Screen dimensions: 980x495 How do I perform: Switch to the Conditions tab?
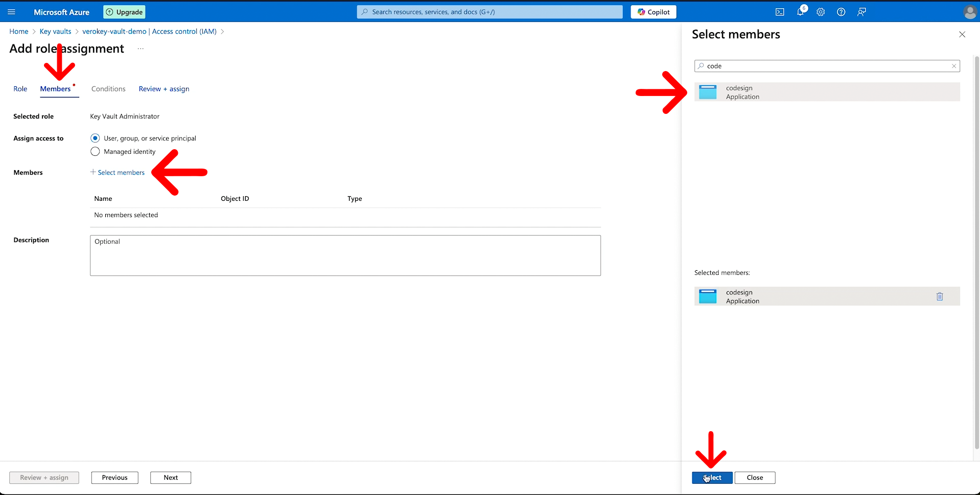[x=108, y=88]
